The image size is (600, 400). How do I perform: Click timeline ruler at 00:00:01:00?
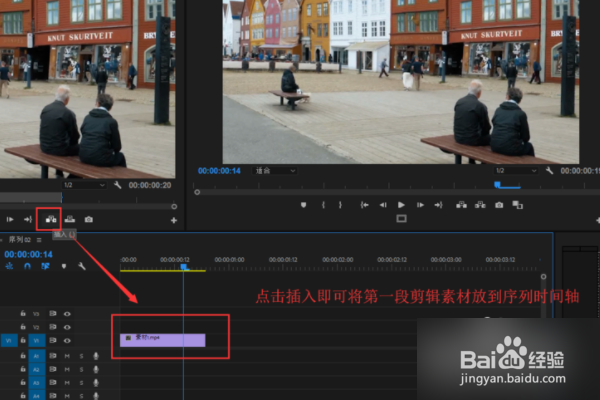[x=229, y=260]
